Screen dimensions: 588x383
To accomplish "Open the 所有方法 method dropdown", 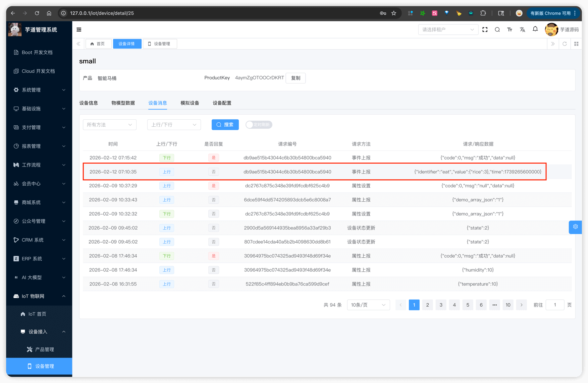I will pyautogui.click(x=109, y=125).
